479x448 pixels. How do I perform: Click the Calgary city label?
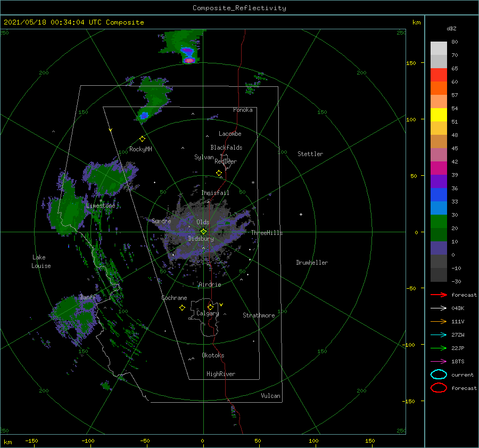point(208,313)
